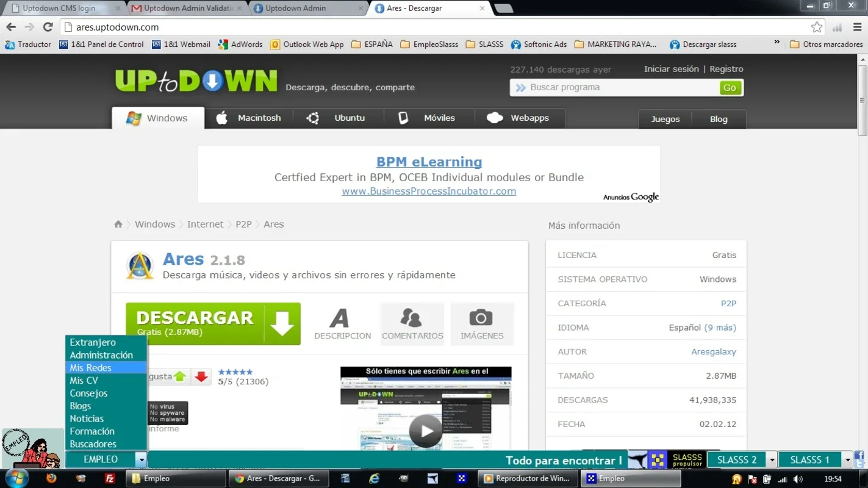
Task: Open the AdWords bookmark
Action: pyautogui.click(x=240, y=44)
